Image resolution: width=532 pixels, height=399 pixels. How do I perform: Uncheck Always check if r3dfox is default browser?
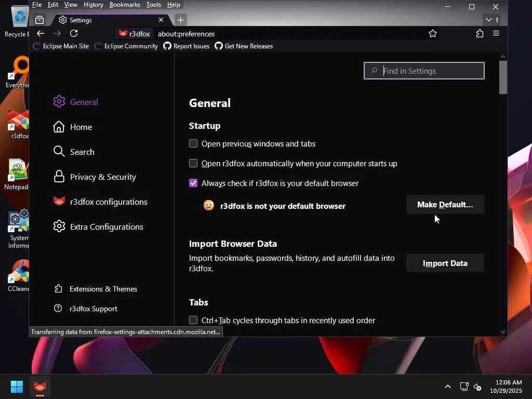point(193,183)
